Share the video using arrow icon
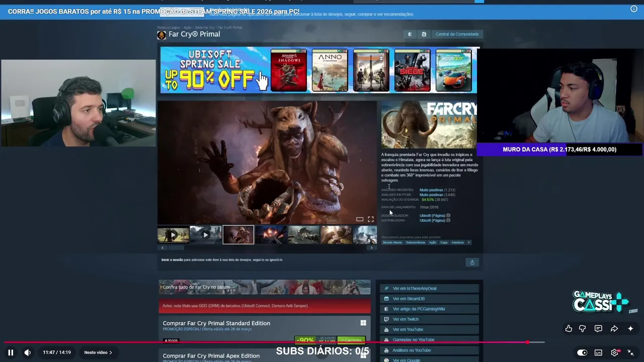The width and height of the screenshot is (644, 362). pyautogui.click(x=614, y=328)
